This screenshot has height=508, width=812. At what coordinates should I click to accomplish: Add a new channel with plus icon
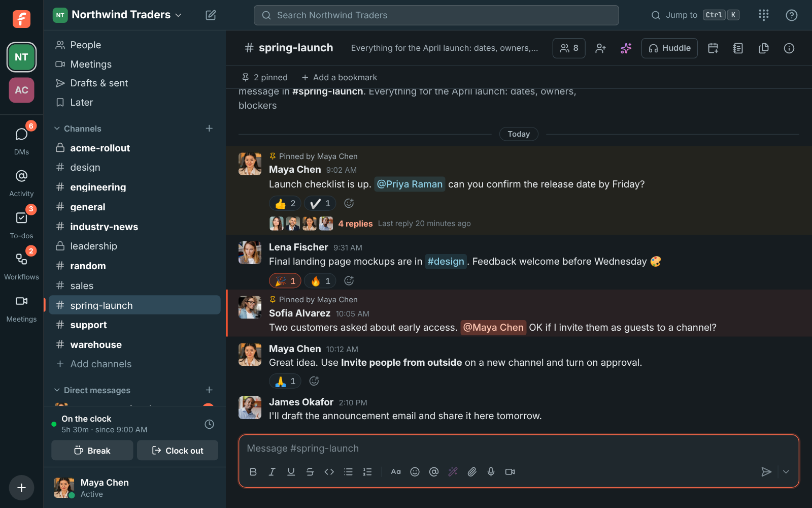pos(209,129)
